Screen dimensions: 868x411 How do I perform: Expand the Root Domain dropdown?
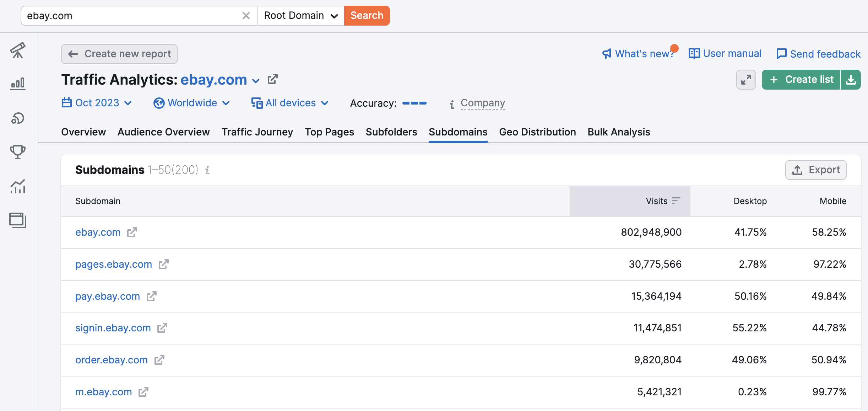click(x=301, y=16)
